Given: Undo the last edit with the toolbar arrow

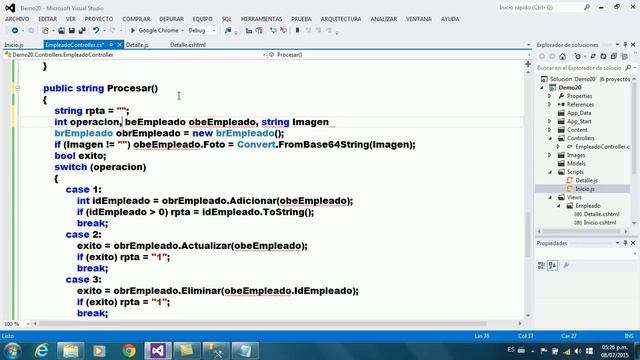Looking at the screenshot, I should pos(96,31).
